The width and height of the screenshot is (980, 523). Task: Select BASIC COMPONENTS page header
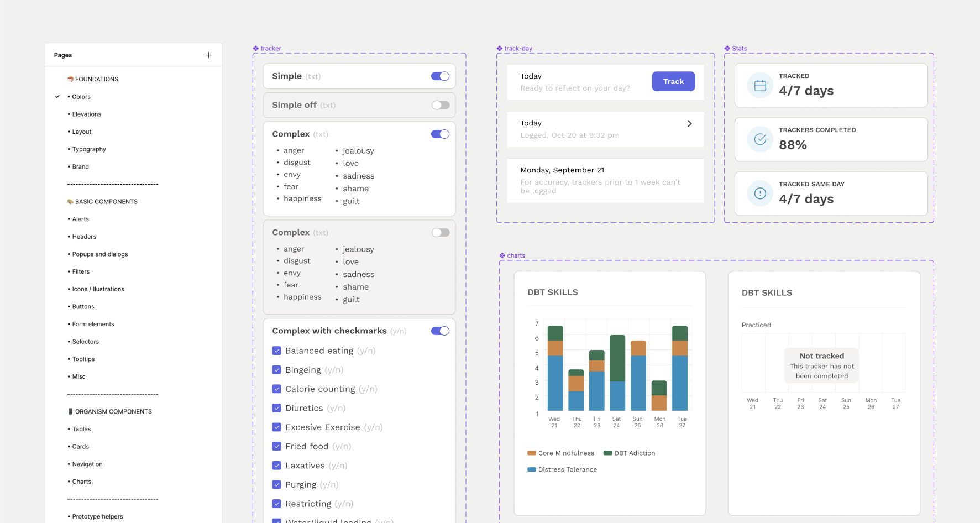102,202
